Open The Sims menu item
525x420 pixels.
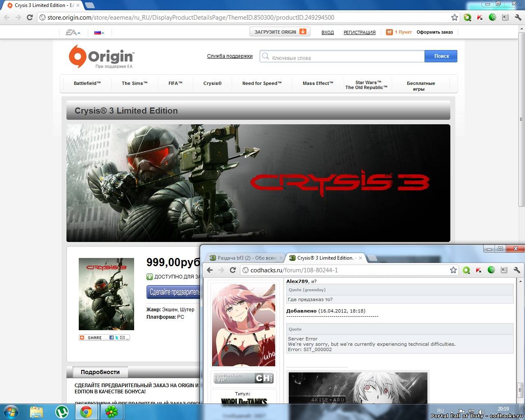pyautogui.click(x=135, y=83)
